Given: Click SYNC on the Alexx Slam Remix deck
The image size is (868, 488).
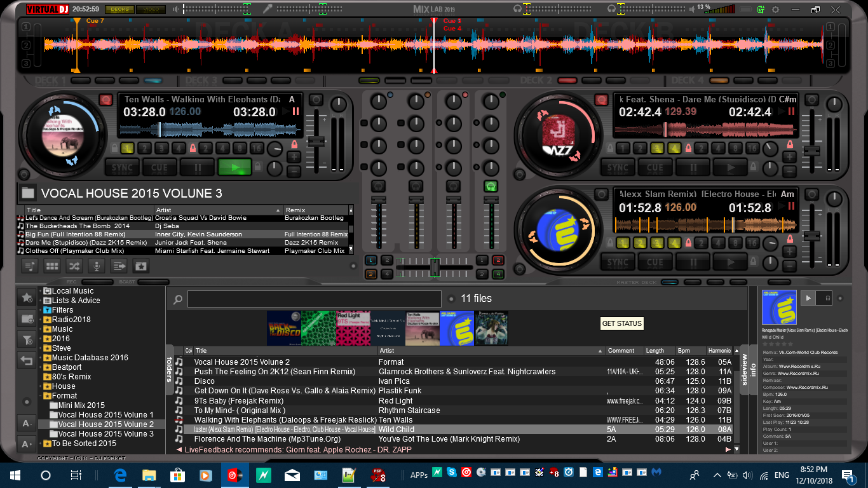Looking at the screenshot, I should pyautogui.click(x=618, y=262).
